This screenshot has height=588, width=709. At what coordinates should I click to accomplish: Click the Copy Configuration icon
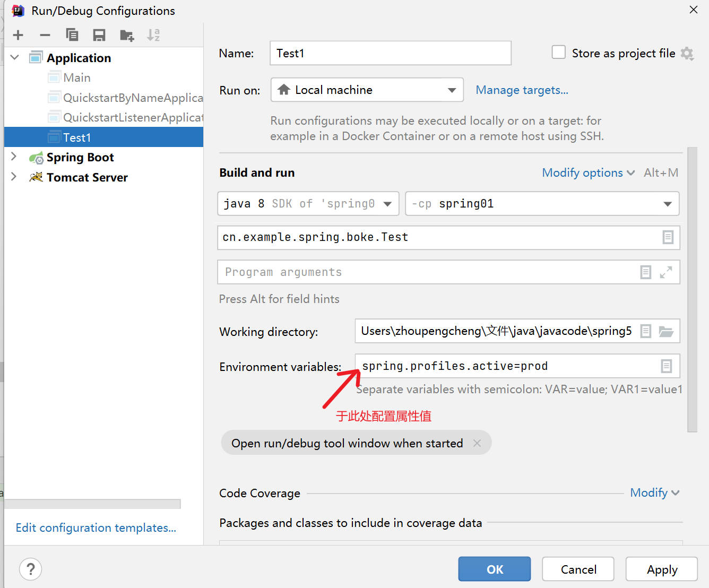tap(72, 35)
